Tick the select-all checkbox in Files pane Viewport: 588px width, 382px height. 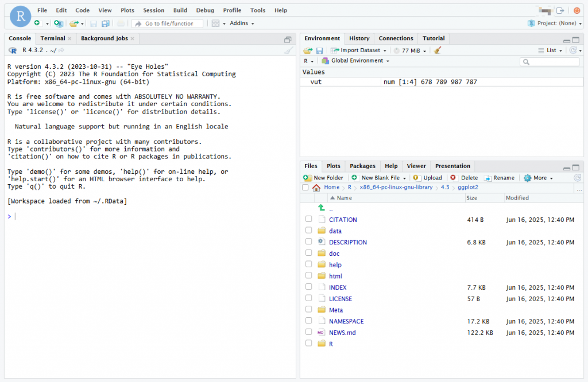click(305, 187)
